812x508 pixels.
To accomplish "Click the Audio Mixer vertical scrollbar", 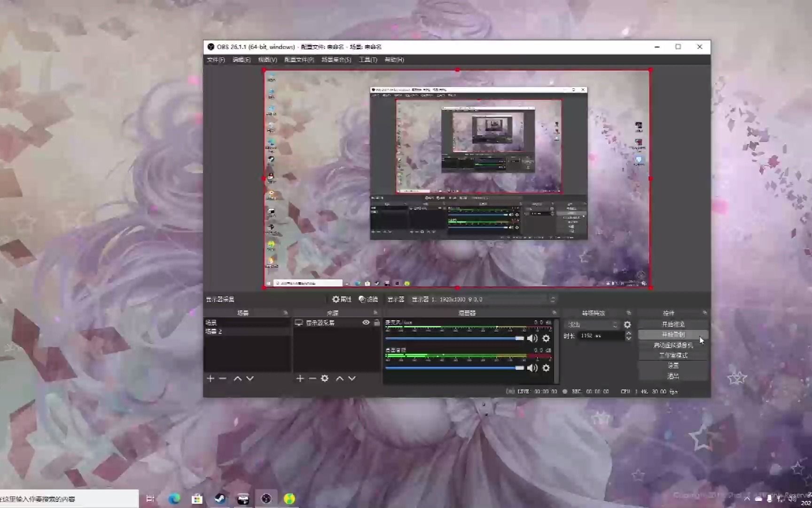I will 557,350.
